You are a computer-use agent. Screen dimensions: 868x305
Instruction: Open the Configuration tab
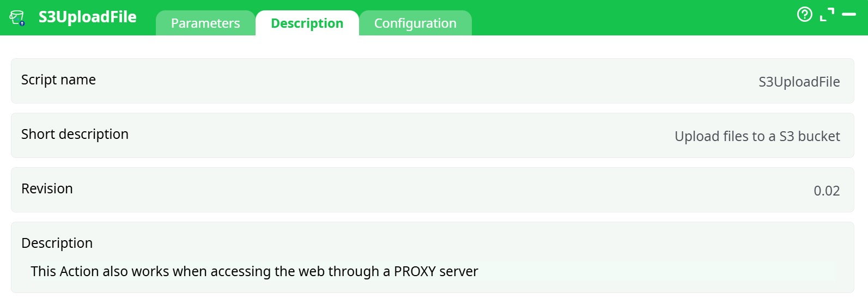pyautogui.click(x=415, y=23)
